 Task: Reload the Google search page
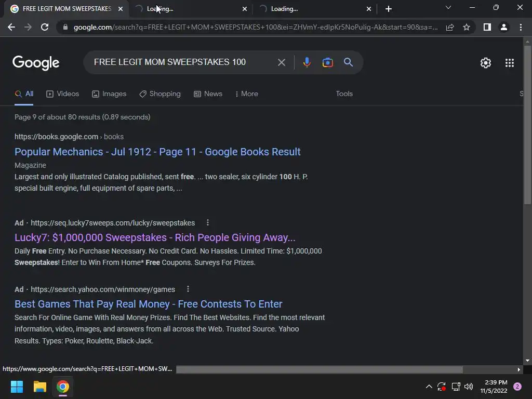tap(45, 27)
